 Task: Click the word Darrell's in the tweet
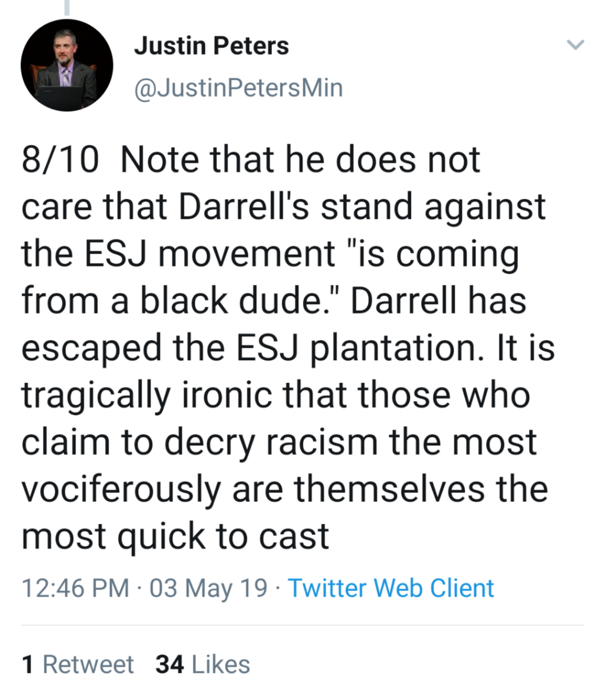coord(244,207)
